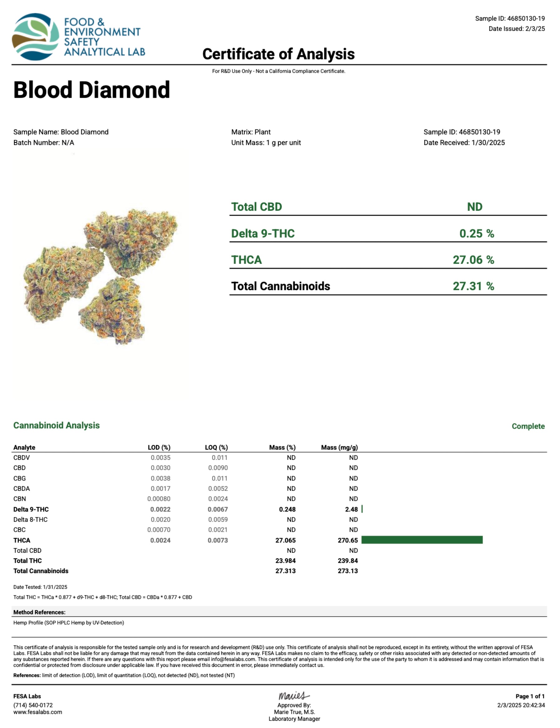Click the info@fesalabs.com email address

tap(233, 659)
